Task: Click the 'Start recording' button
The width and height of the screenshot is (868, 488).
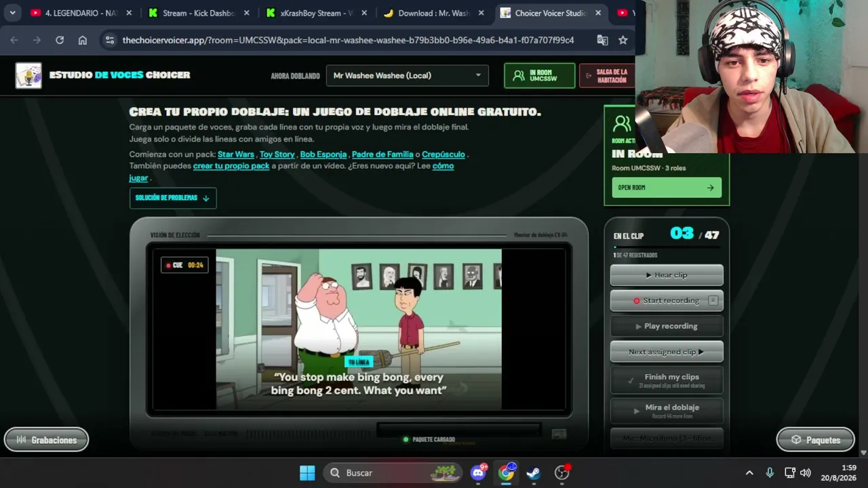Action: click(667, 300)
